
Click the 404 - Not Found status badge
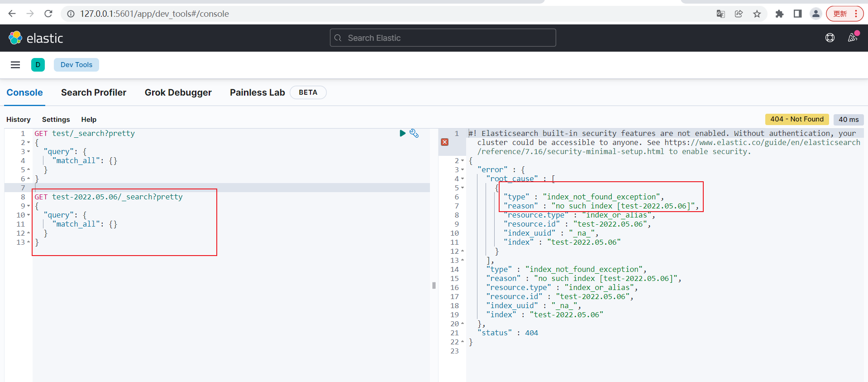coord(797,119)
